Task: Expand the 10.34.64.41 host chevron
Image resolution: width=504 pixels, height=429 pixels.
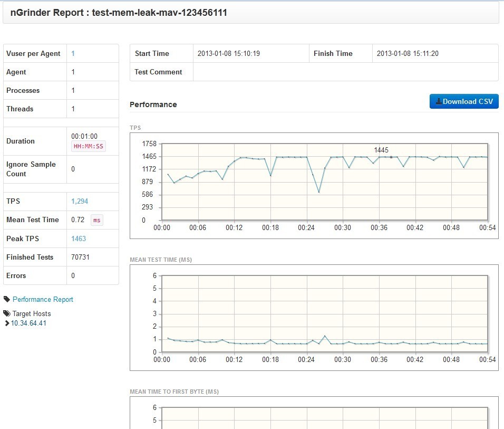Action: point(7,323)
